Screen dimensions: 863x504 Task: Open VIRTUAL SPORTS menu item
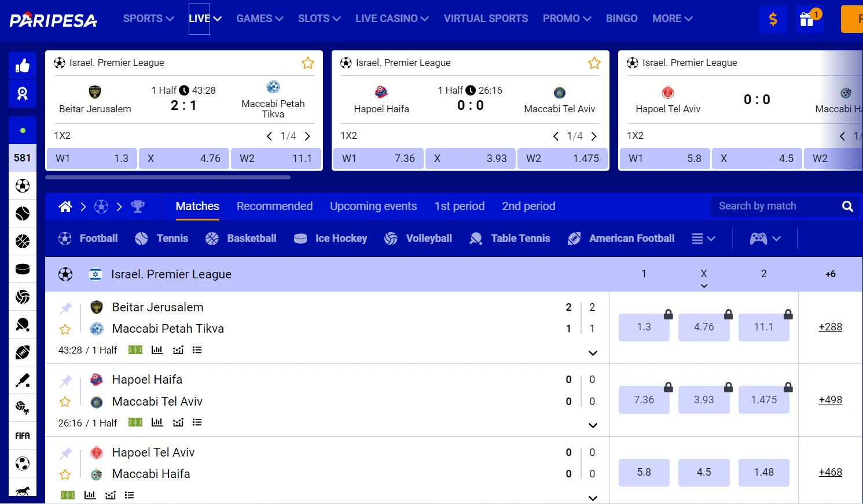click(486, 19)
